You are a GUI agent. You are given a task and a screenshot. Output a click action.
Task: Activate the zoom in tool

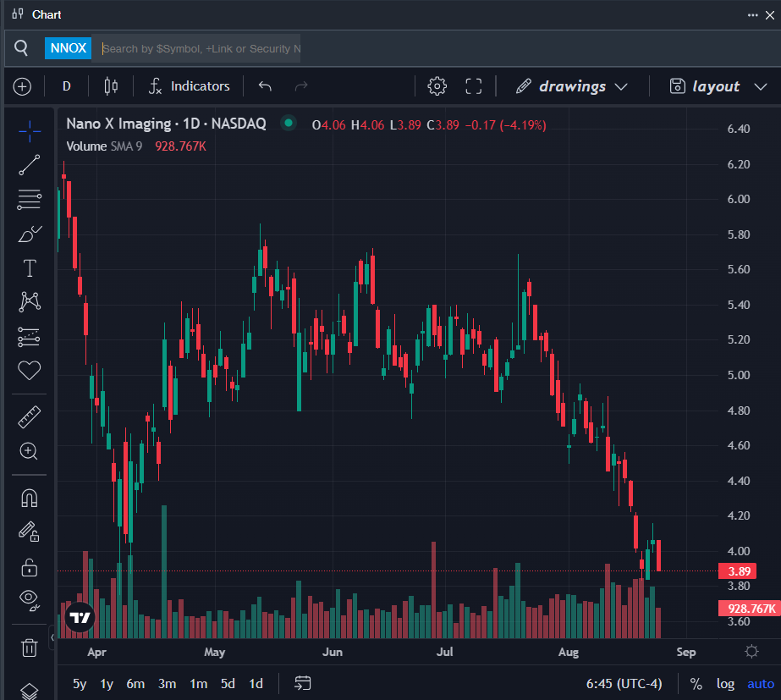point(29,451)
